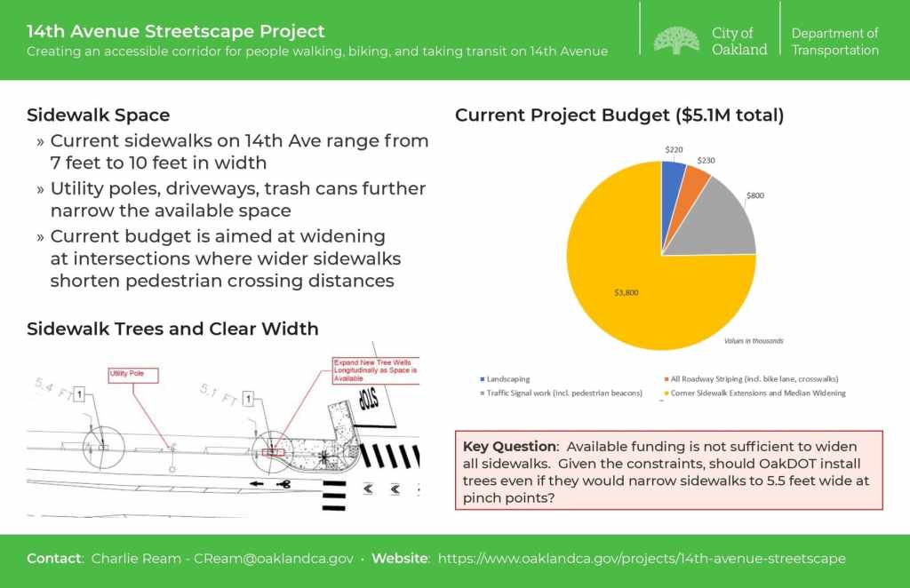Click the gray Traffic Signal work legend marker
Image resolution: width=910 pixels, height=588 pixels.
483,393
